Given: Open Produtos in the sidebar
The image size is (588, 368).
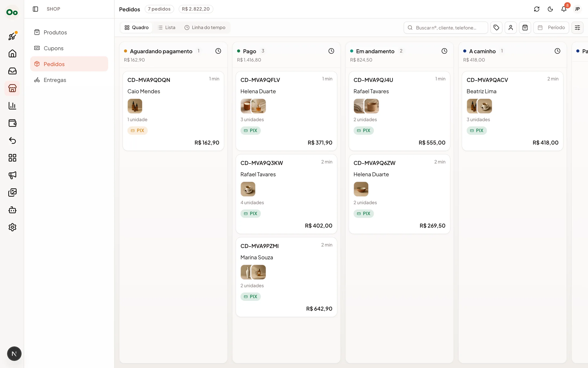Looking at the screenshot, I should tap(69, 32).
